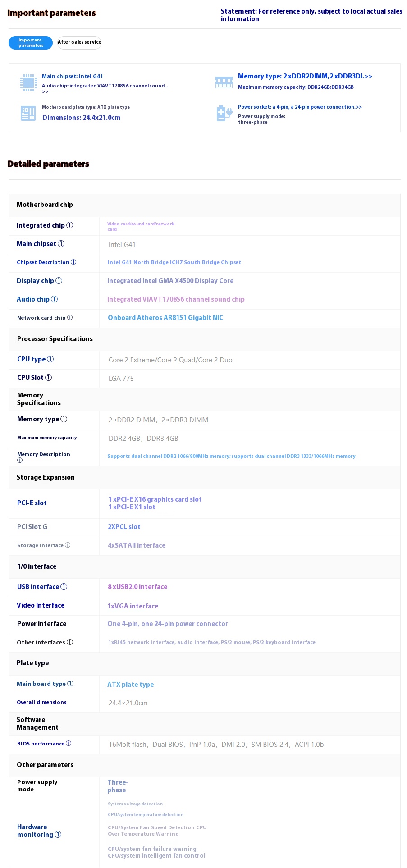This screenshot has height=868, width=407.
Task: Click the PCI-E X16 graphics card slot link
Action: coord(155,499)
